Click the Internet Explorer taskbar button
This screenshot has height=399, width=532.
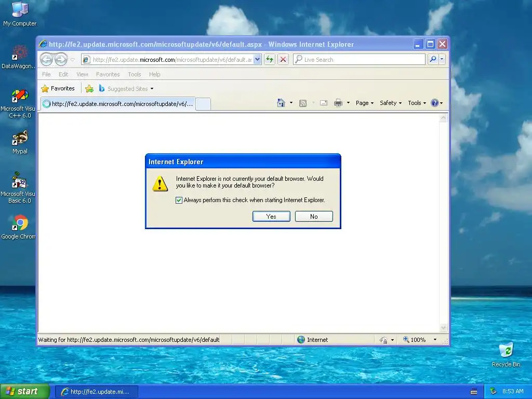pyautogui.click(x=97, y=392)
